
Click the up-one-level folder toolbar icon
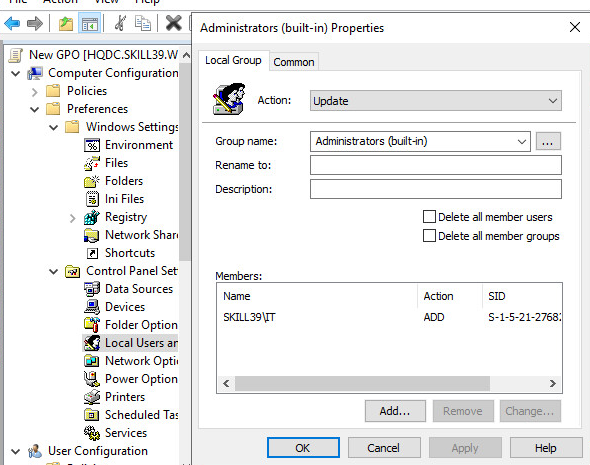pyautogui.click(x=66, y=23)
